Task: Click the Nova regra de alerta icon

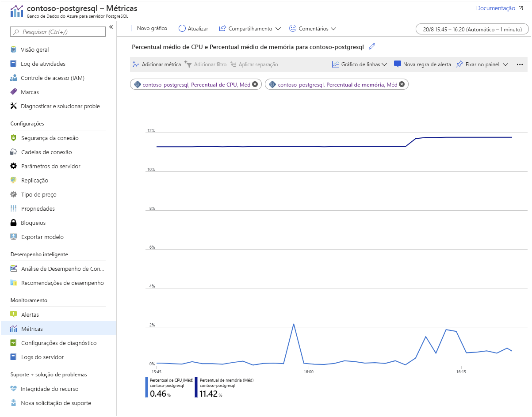Action: coord(398,64)
